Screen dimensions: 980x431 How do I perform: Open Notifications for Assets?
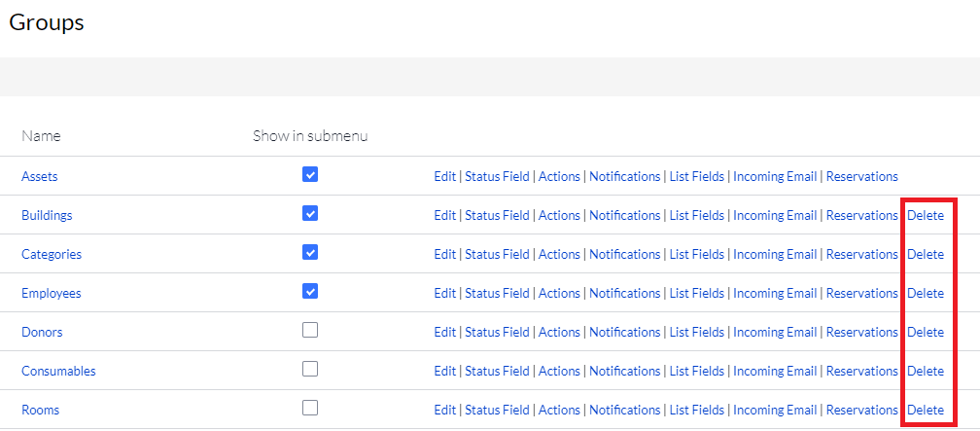pos(624,176)
